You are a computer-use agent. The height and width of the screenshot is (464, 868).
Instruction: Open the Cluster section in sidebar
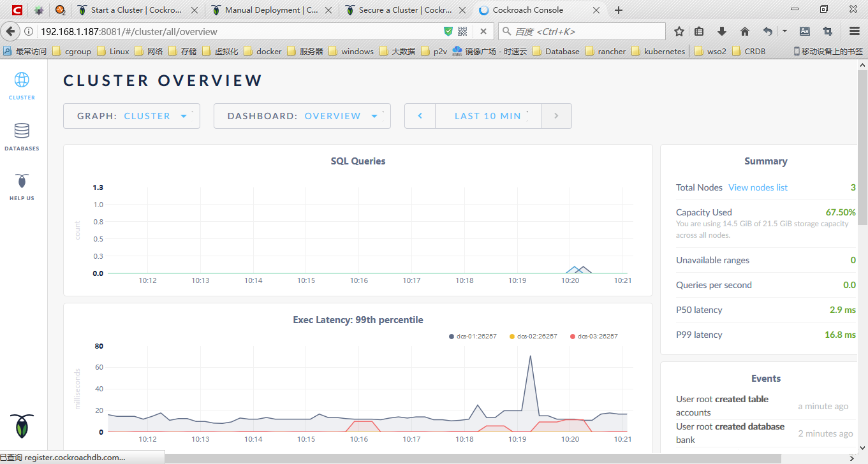coord(22,85)
